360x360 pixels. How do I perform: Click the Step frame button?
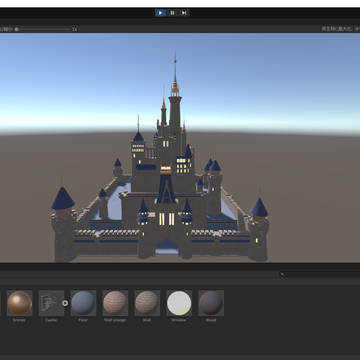tap(184, 13)
